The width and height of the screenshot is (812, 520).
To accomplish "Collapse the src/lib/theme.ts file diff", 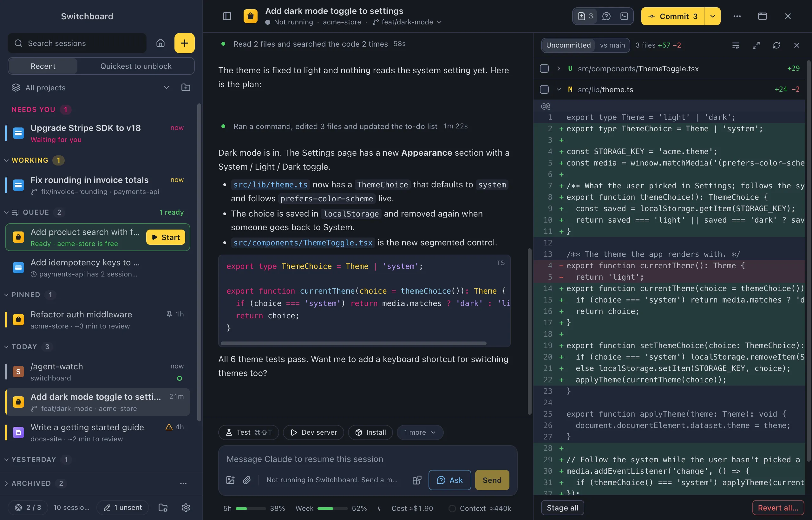I will click(559, 89).
